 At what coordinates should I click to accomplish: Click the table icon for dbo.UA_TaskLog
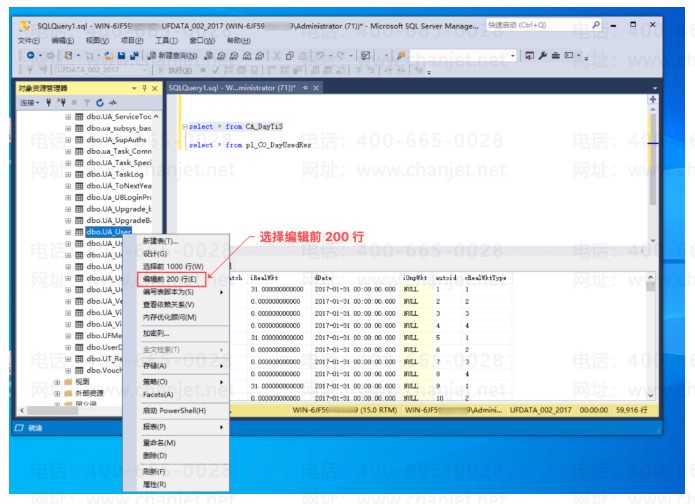[x=79, y=174]
